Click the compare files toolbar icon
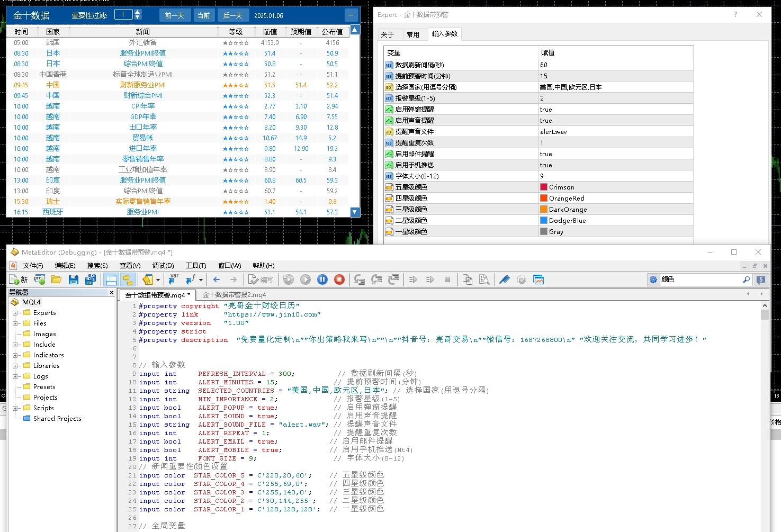Image resolution: width=781 pixels, height=532 pixels. coord(468,279)
